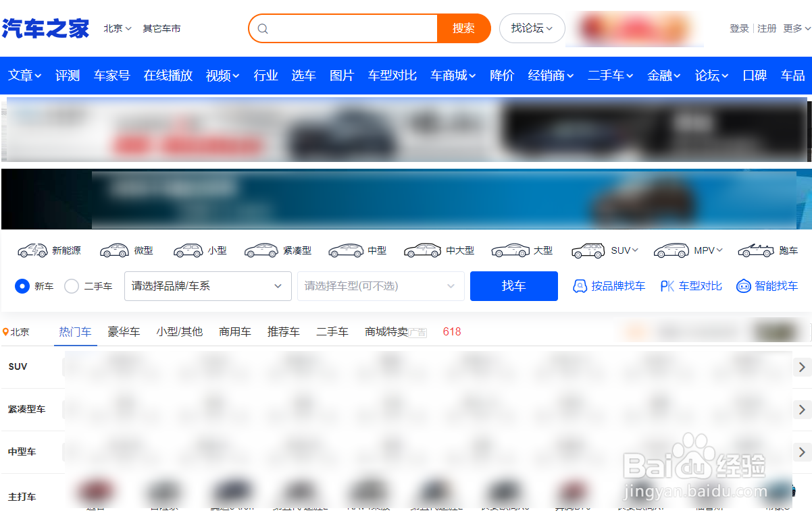The height and width of the screenshot is (519, 812).
Task: Switch to the 商城特卖 tab
Action: coord(386,332)
